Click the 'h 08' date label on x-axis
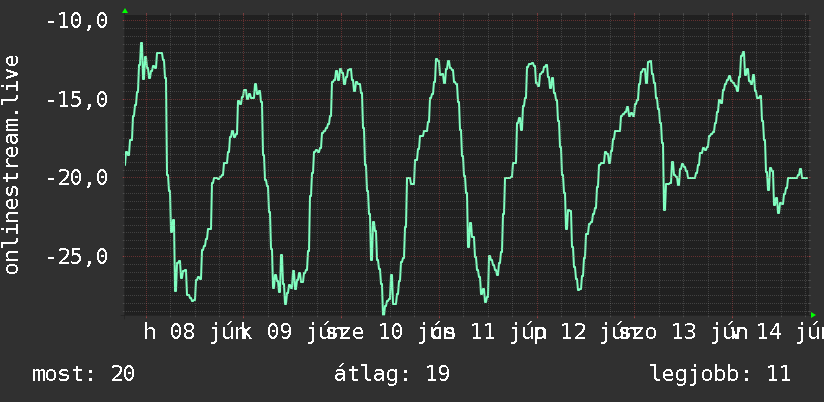 coord(169,333)
